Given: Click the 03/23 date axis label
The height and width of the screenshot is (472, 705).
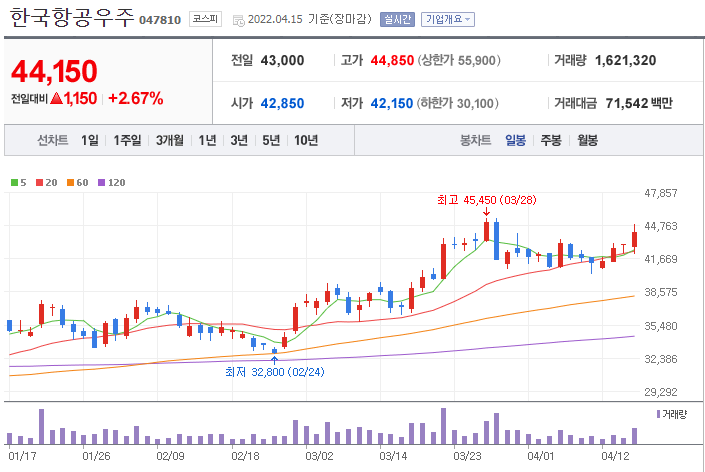Looking at the screenshot, I should tap(467, 456).
